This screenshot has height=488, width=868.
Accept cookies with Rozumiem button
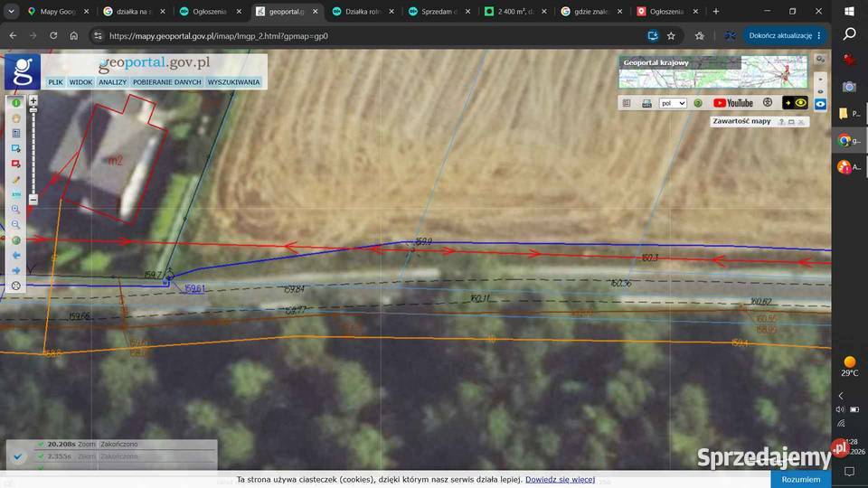point(800,479)
